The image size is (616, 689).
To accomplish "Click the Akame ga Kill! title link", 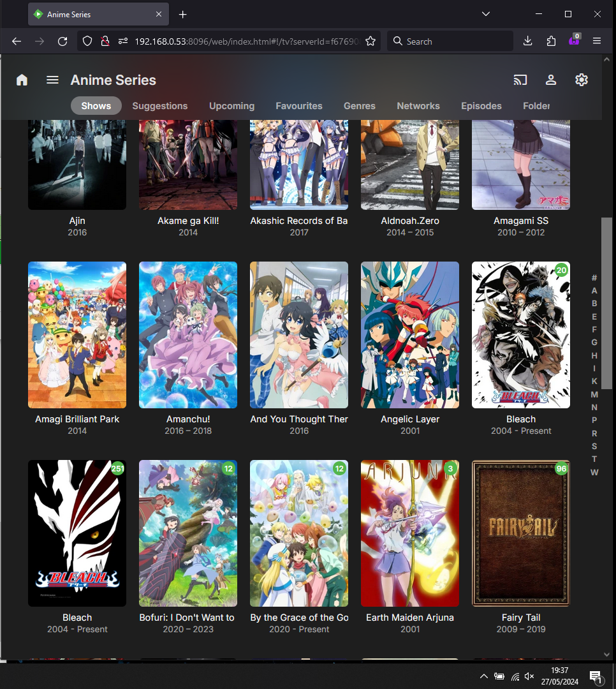I will point(188,221).
